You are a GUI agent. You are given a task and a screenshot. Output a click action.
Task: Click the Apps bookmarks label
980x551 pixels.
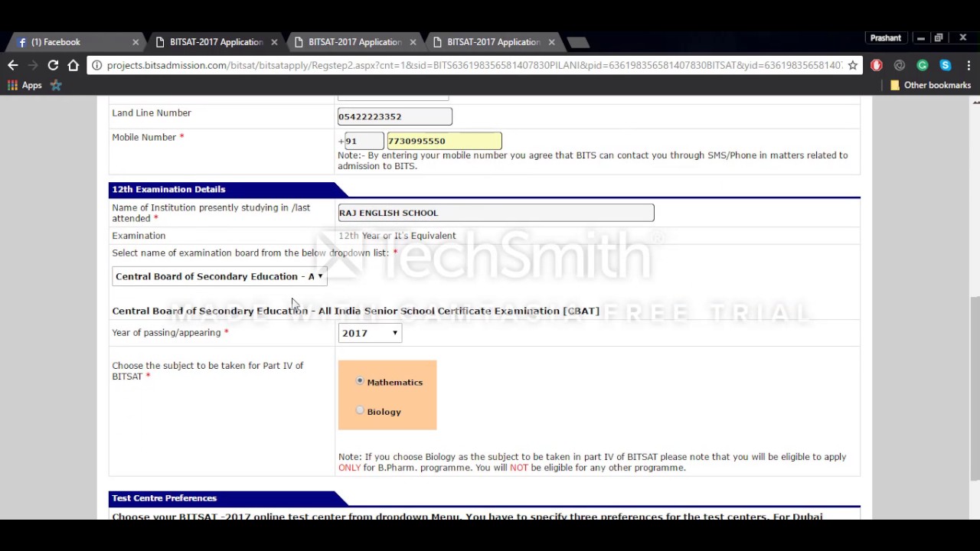tap(31, 85)
